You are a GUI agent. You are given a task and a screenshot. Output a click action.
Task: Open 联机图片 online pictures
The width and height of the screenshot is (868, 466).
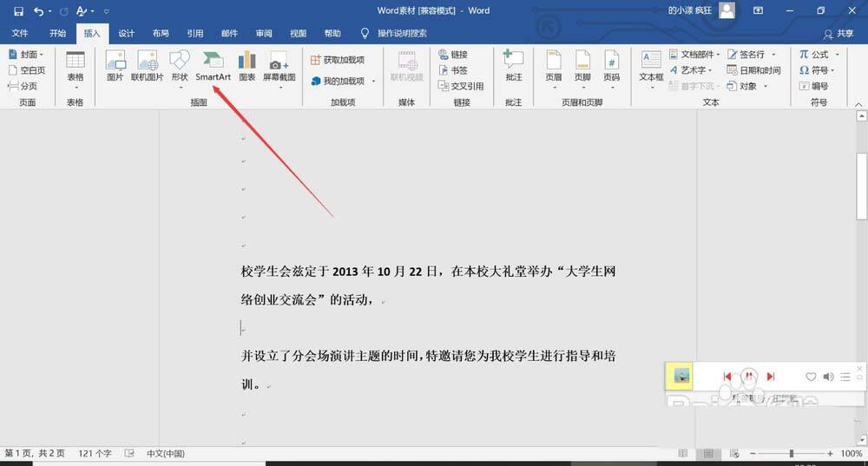[x=148, y=67]
